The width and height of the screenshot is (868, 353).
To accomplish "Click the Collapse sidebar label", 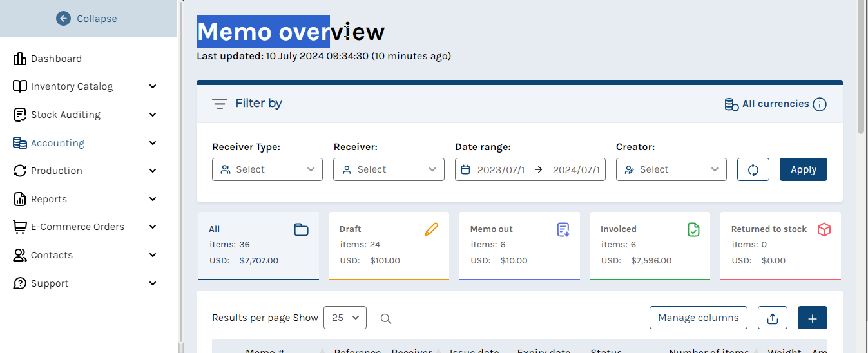I will (x=97, y=19).
